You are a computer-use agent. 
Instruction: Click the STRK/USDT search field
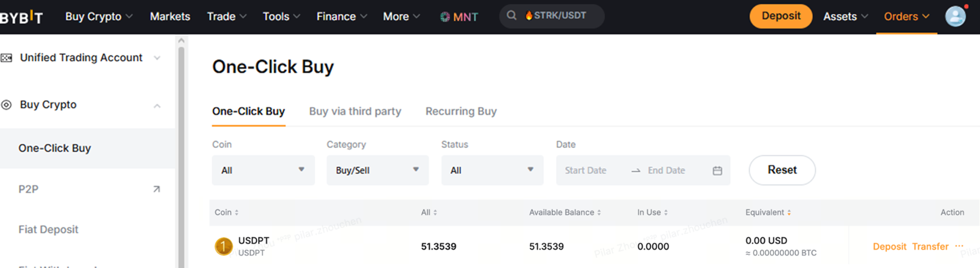[x=552, y=16]
